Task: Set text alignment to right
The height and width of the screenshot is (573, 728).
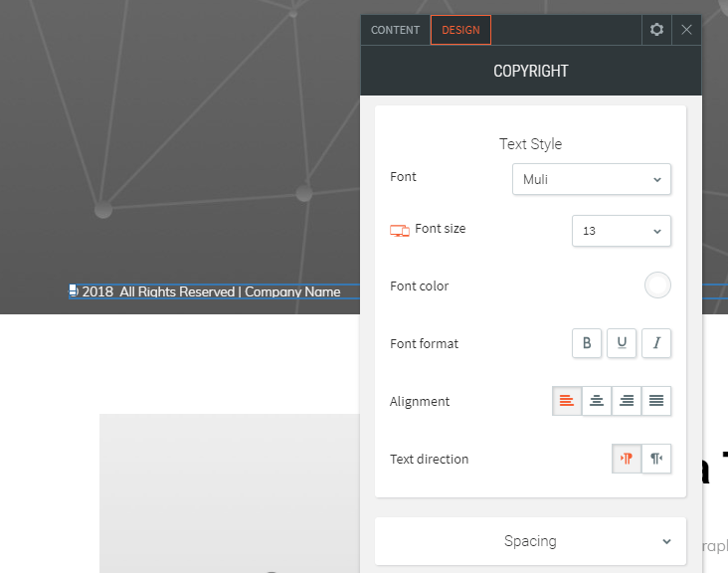Action: tap(627, 401)
